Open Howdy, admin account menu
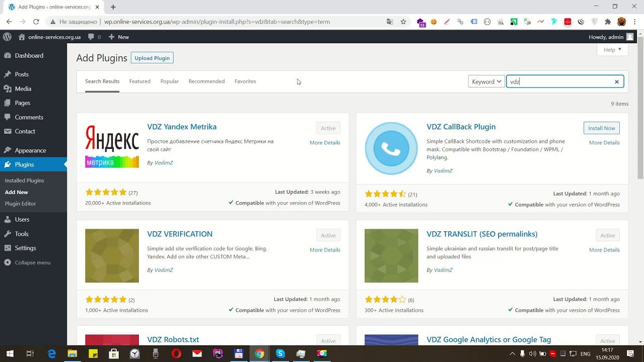644x362 pixels. 611,37
